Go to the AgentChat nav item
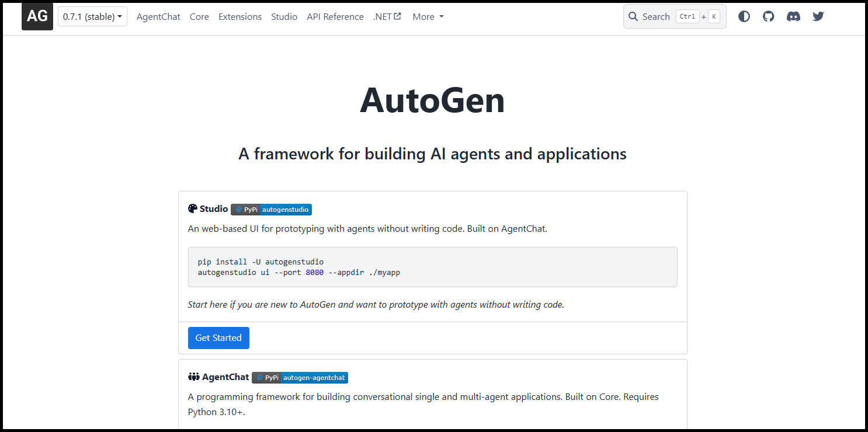The width and height of the screenshot is (868, 432). pyautogui.click(x=158, y=17)
